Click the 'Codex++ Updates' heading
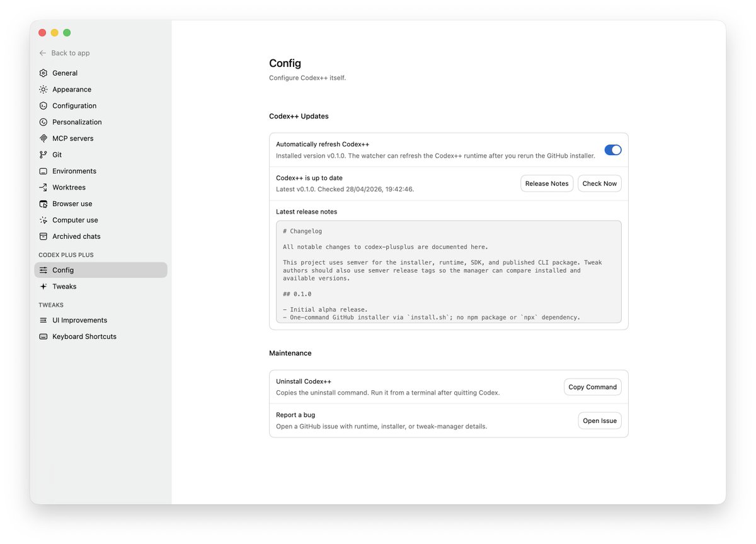 299,117
